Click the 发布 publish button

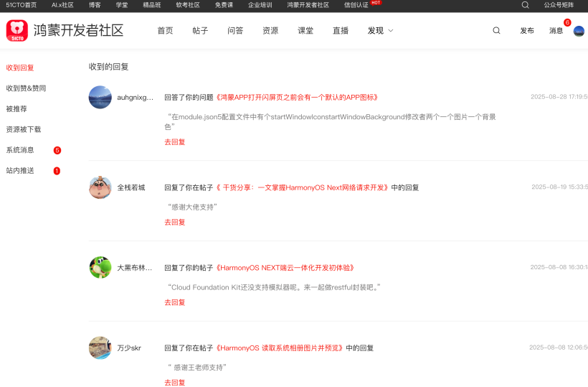[527, 31]
